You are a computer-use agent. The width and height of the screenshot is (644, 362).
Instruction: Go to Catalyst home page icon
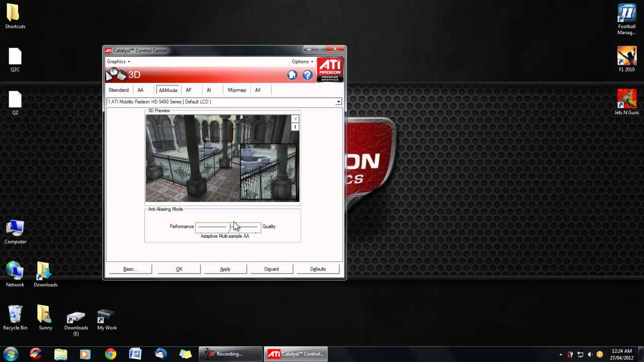[292, 75]
